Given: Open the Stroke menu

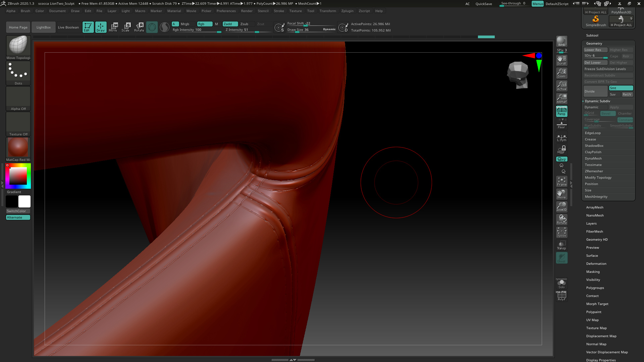Looking at the screenshot, I should [x=279, y=11].
